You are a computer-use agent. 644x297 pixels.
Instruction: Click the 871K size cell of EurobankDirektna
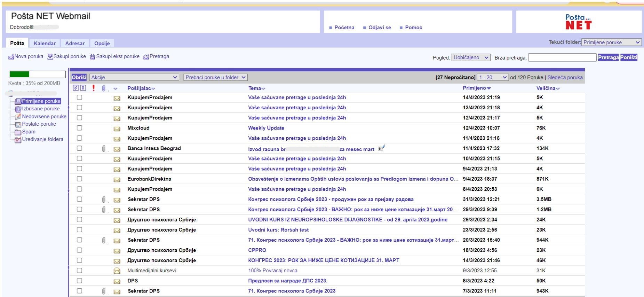[x=542, y=179]
